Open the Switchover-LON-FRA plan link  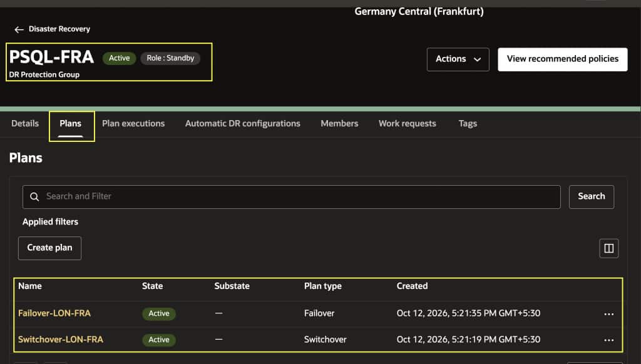pyautogui.click(x=61, y=340)
